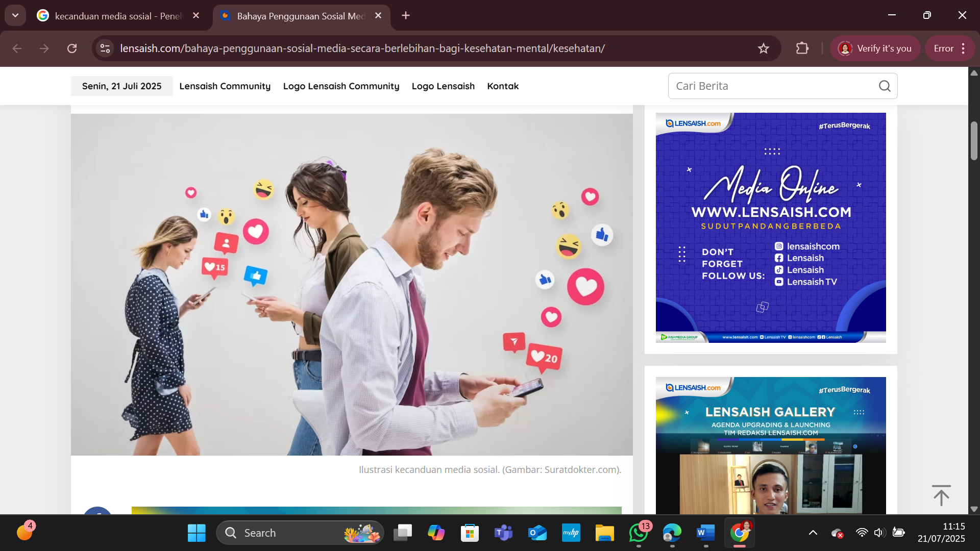980x551 pixels.
Task: Open the Lensaish Community menu item
Action: [x=225, y=86]
